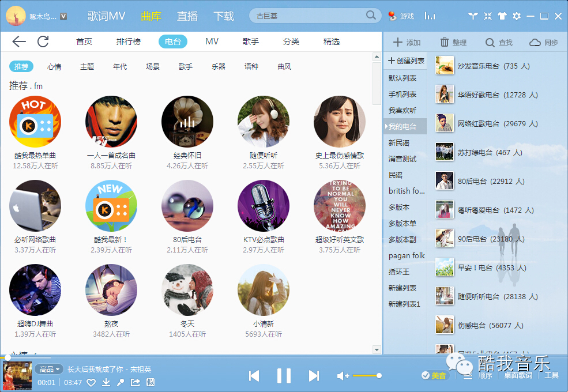
Task: Refresh the page with the reload icon
Action: [x=43, y=42]
